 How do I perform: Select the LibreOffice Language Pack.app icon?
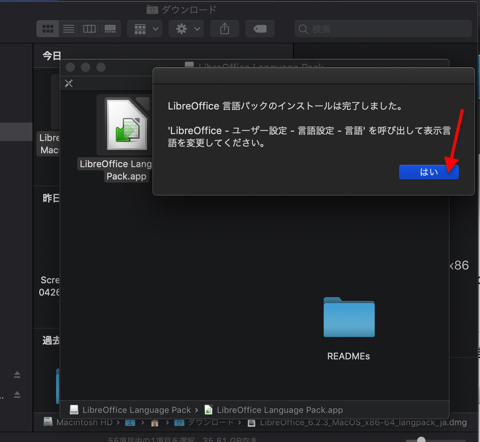127,125
